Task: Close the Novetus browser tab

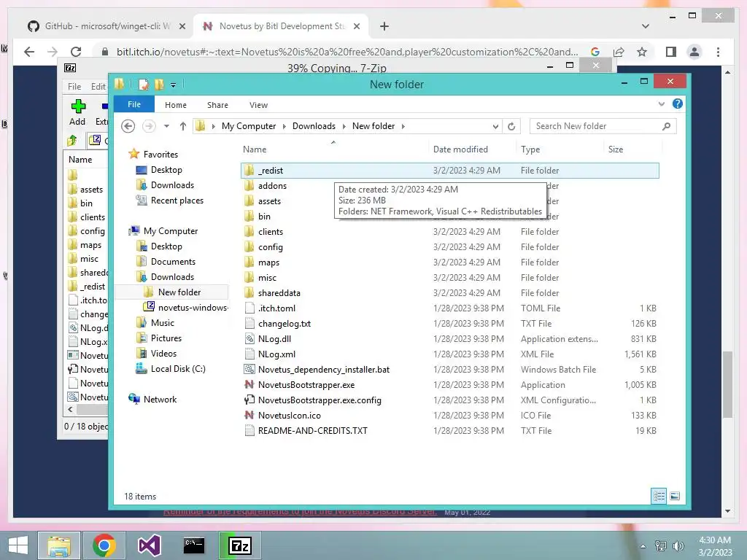Action: coord(356,26)
